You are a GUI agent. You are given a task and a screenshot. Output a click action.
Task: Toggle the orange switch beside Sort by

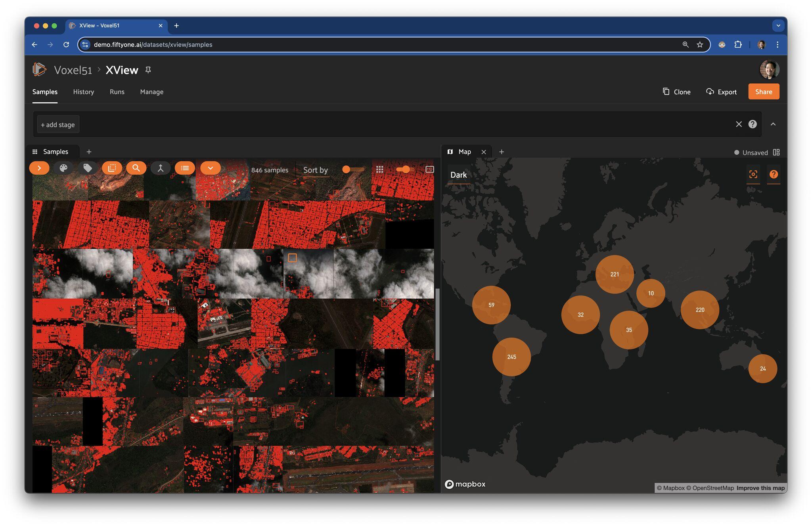pyautogui.click(x=353, y=169)
